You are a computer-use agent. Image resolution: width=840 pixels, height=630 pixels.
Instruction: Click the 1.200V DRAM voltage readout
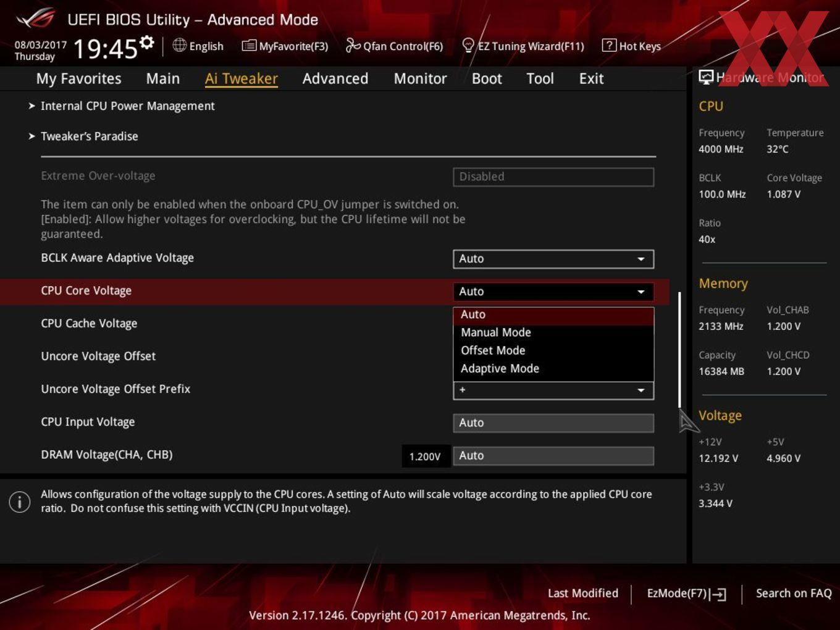click(425, 456)
